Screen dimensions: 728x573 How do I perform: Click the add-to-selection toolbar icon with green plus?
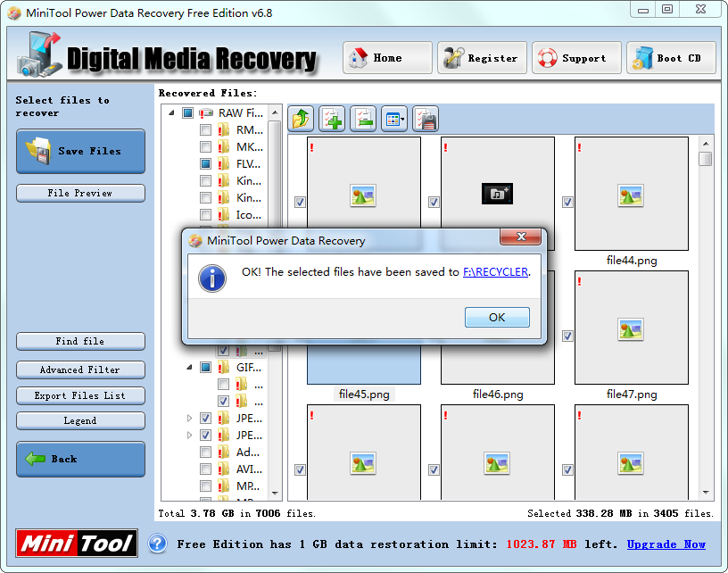coord(332,119)
